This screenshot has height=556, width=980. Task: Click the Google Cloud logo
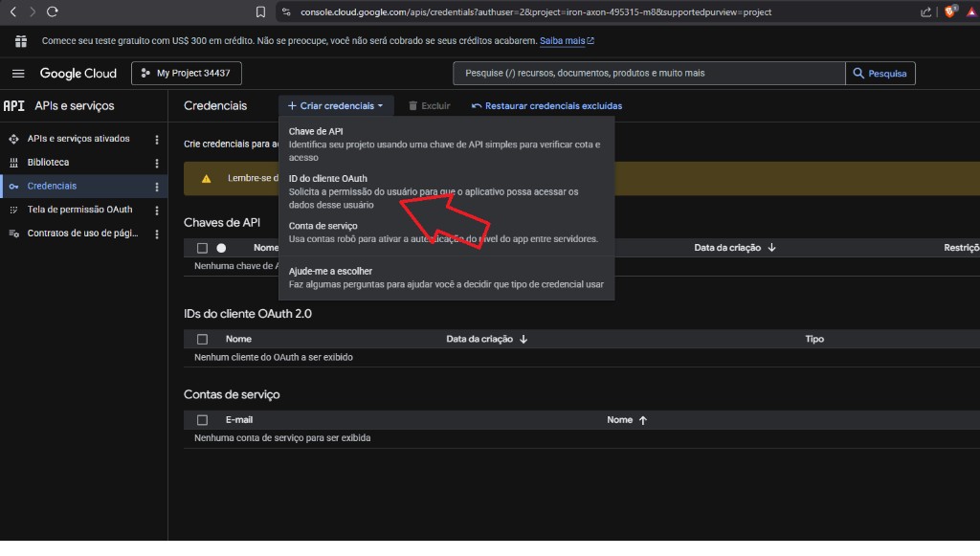(x=78, y=74)
